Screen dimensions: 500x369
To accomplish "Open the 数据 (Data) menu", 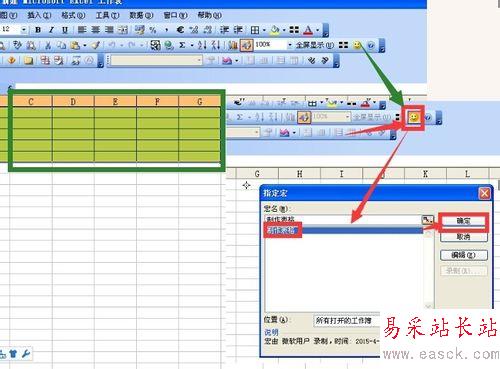I will click(141, 15).
